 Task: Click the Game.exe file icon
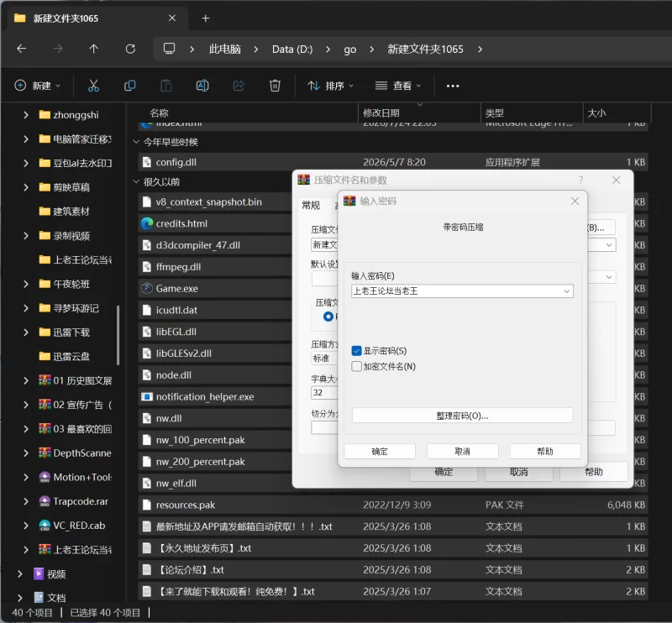click(147, 288)
